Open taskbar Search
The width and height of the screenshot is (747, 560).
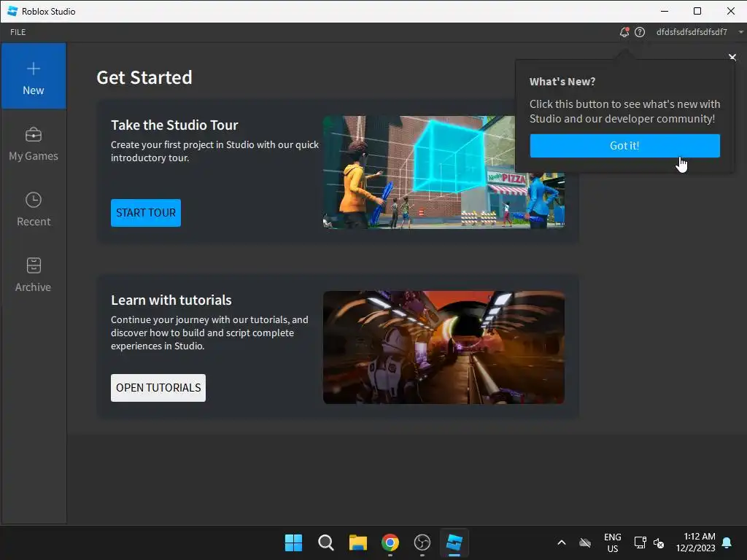[x=326, y=542]
